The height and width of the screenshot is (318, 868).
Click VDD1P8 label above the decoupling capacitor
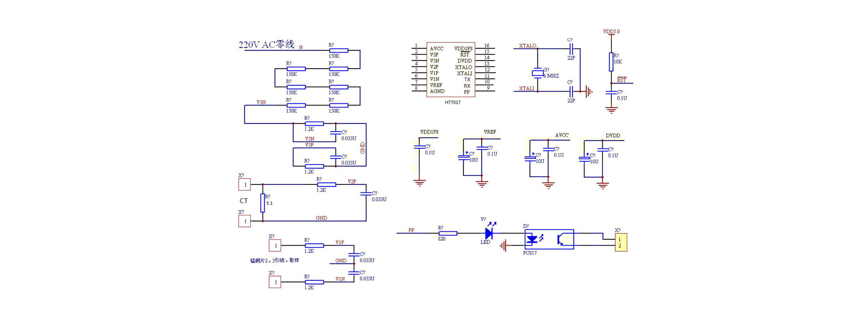pyautogui.click(x=429, y=132)
